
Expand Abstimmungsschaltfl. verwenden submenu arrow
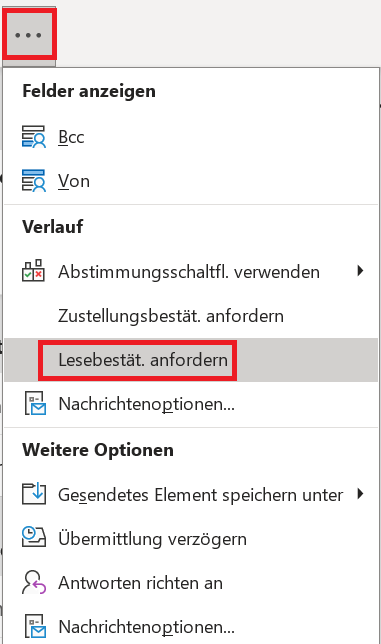pyautogui.click(x=360, y=271)
